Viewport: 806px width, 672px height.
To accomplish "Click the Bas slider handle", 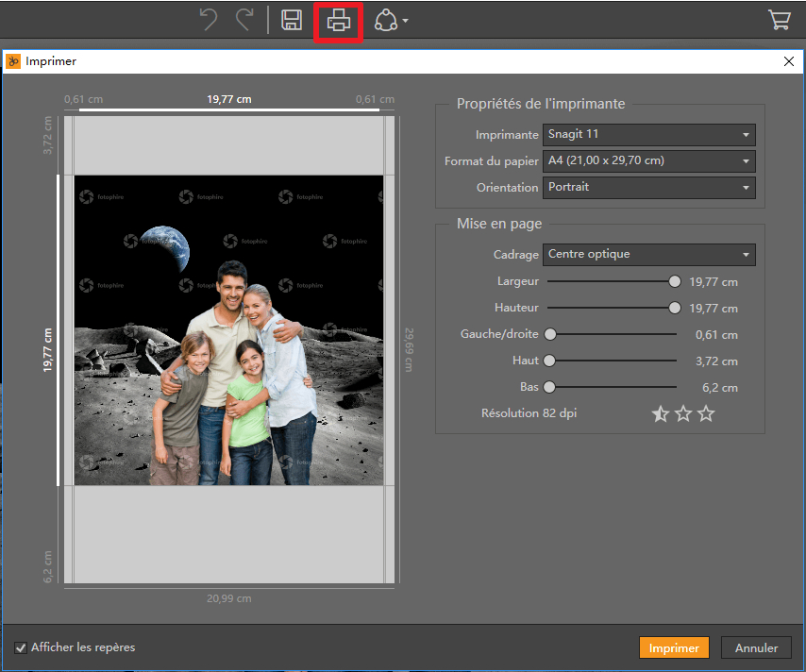I will [x=549, y=387].
